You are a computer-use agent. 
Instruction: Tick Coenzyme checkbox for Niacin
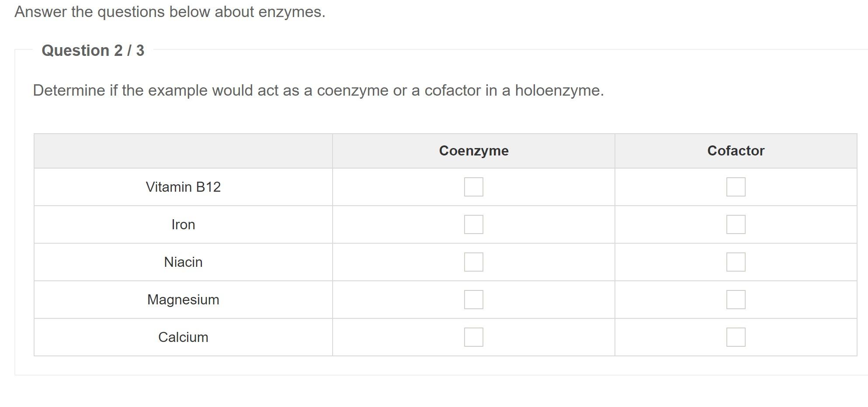tap(473, 262)
